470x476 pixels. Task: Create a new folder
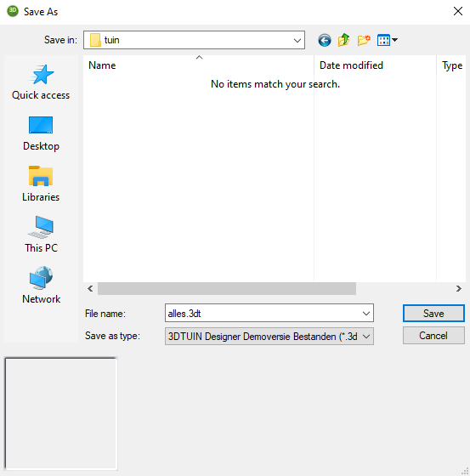click(x=364, y=40)
